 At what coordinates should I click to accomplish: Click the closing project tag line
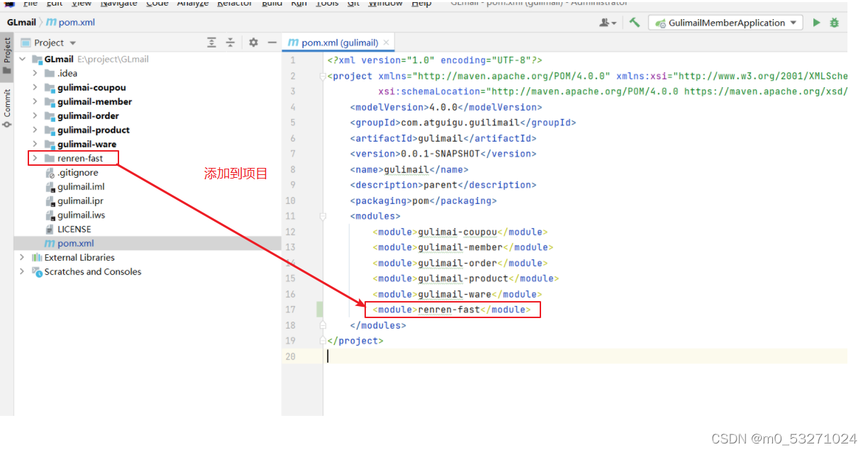pos(355,341)
